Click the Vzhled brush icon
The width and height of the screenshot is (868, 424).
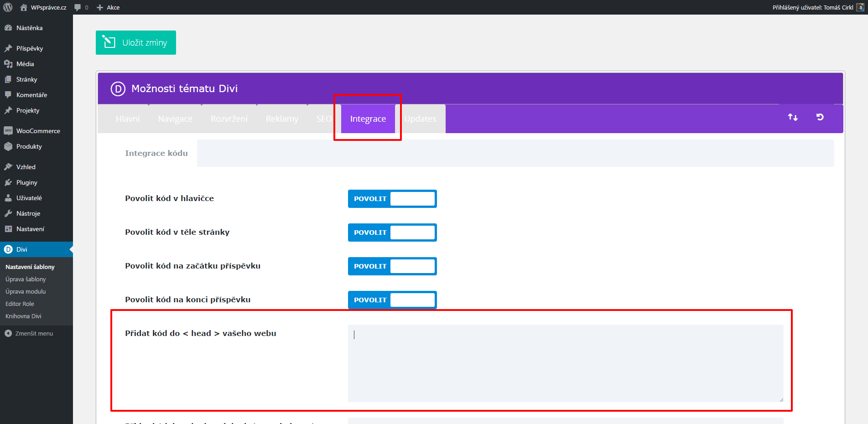[8, 167]
